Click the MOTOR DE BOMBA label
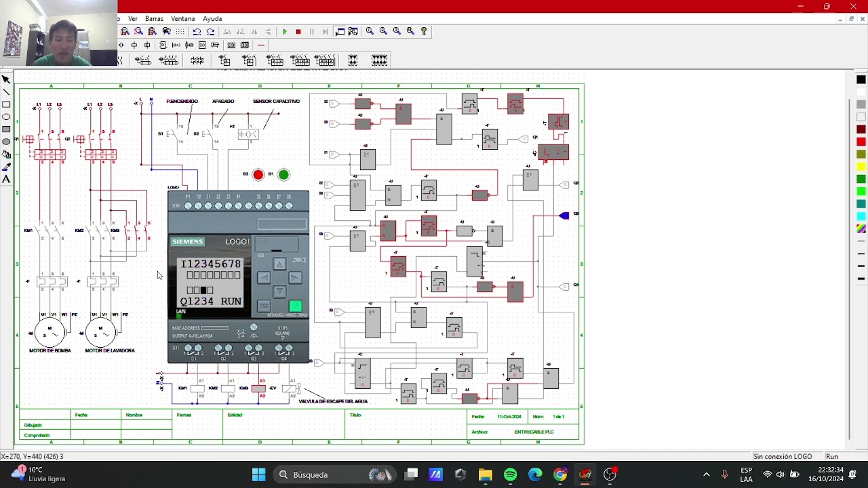 (50, 350)
